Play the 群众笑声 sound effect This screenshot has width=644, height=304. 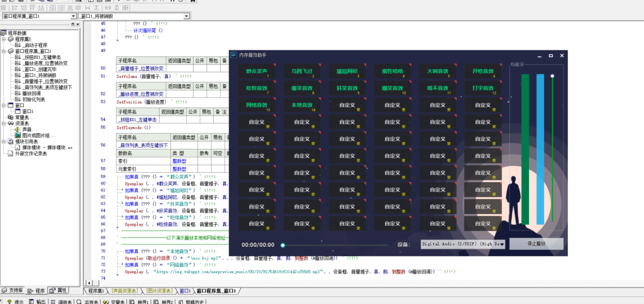(x=257, y=72)
